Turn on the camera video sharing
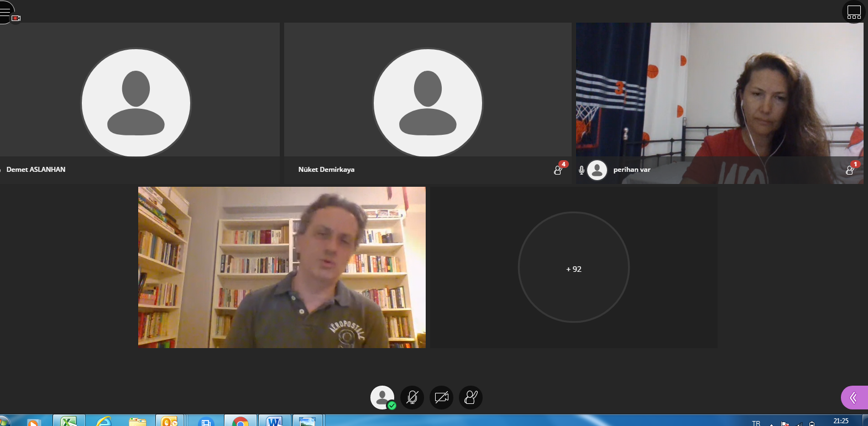The width and height of the screenshot is (868, 426). coord(441,397)
